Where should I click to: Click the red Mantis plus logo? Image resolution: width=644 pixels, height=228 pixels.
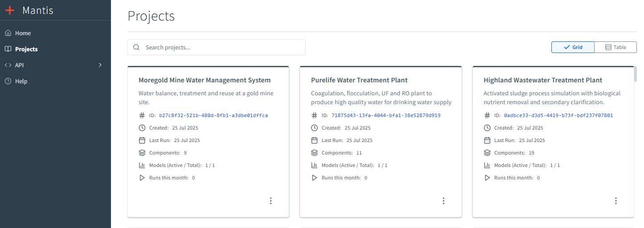pos(10,10)
